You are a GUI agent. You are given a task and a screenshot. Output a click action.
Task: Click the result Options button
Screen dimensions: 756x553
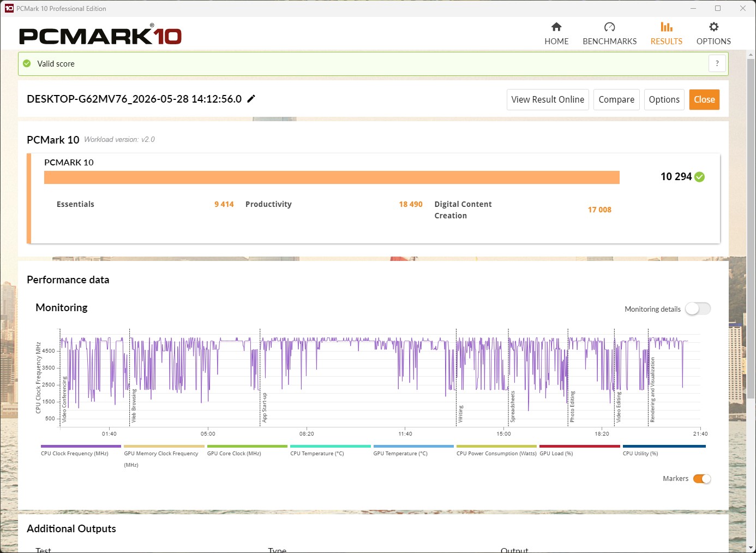point(664,99)
